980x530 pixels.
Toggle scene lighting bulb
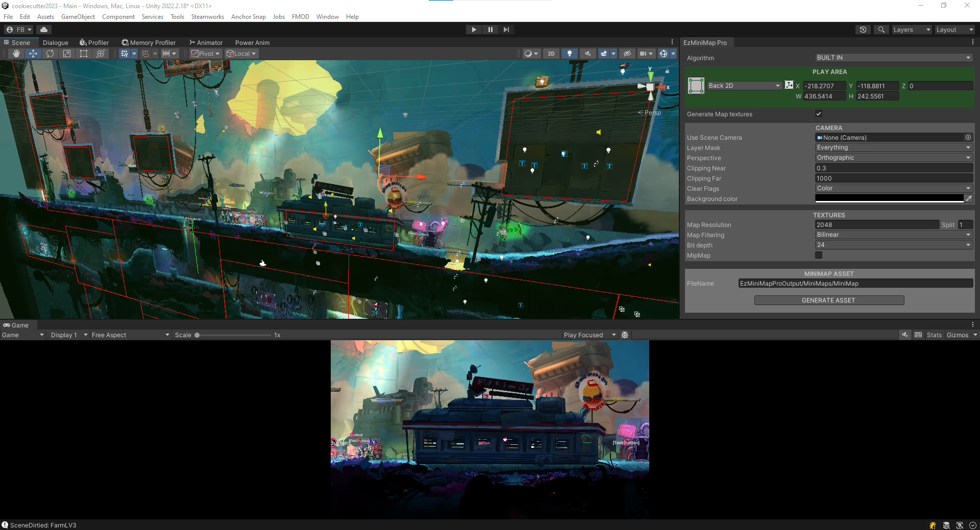pyautogui.click(x=570, y=54)
